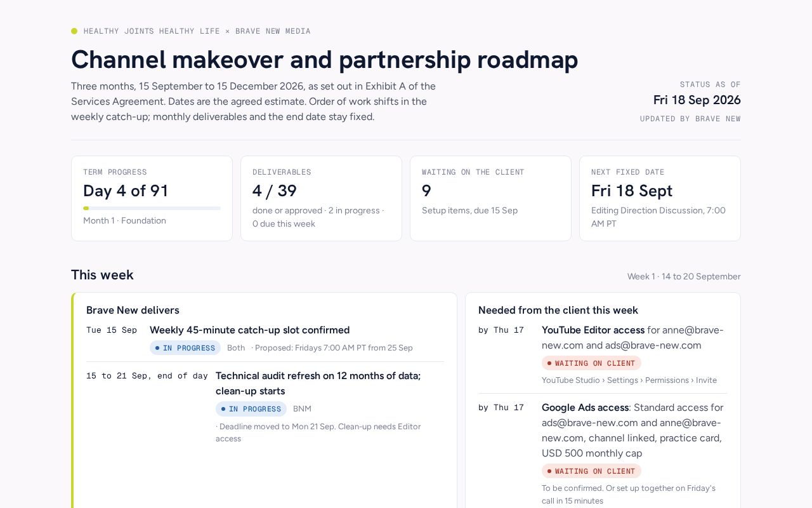Viewport: 812px width, 508px height.
Task: Click 'To be confirmed. Or set up together' note
Action: tap(629, 495)
